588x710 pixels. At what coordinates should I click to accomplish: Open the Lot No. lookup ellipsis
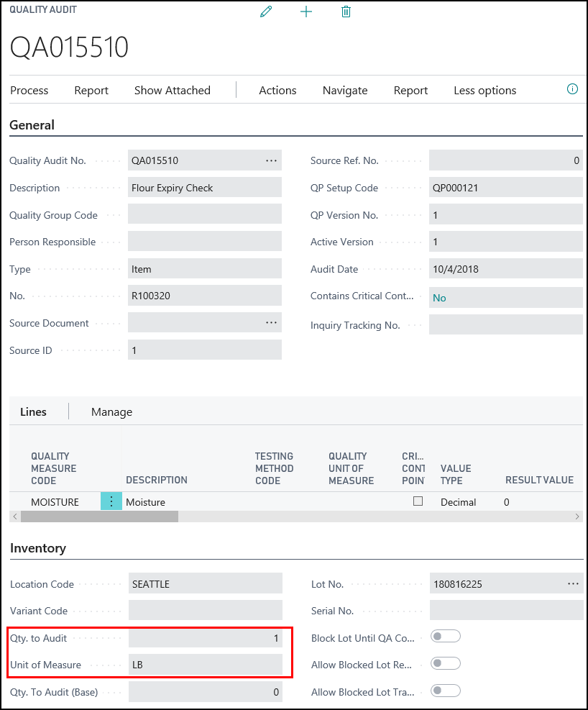572,584
